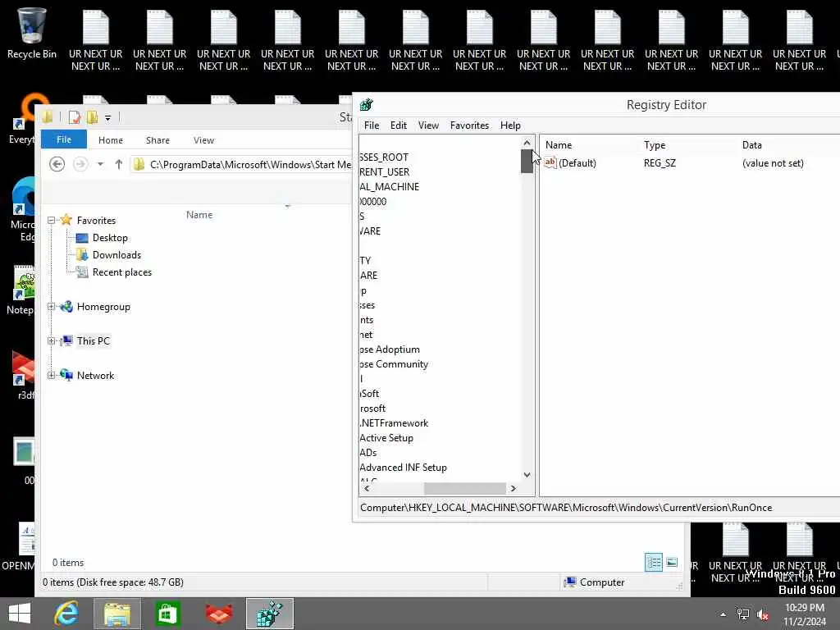
Task: Click the address bar path in File Explorer
Action: (250, 164)
